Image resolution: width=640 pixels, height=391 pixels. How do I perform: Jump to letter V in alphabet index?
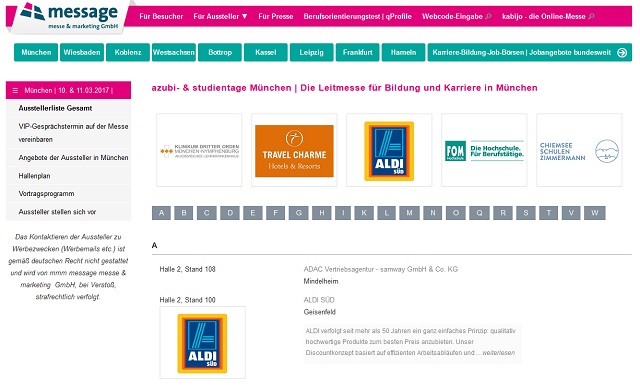[x=571, y=213]
